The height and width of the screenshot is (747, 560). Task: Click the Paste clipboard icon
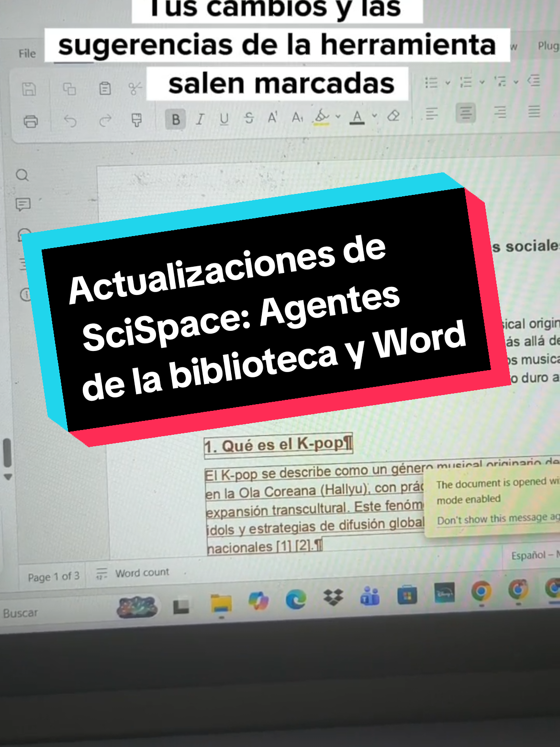(x=105, y=88)
